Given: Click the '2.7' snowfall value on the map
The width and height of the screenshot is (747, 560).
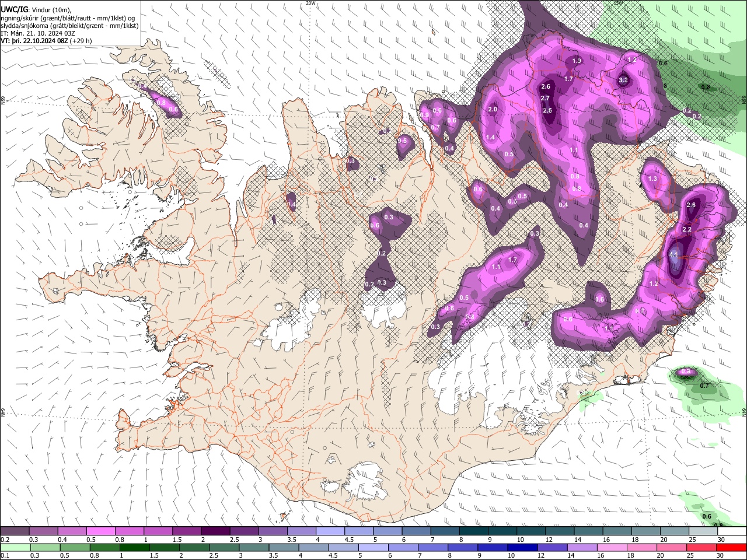Looking at the screenshot, I should tap(546, 99).
